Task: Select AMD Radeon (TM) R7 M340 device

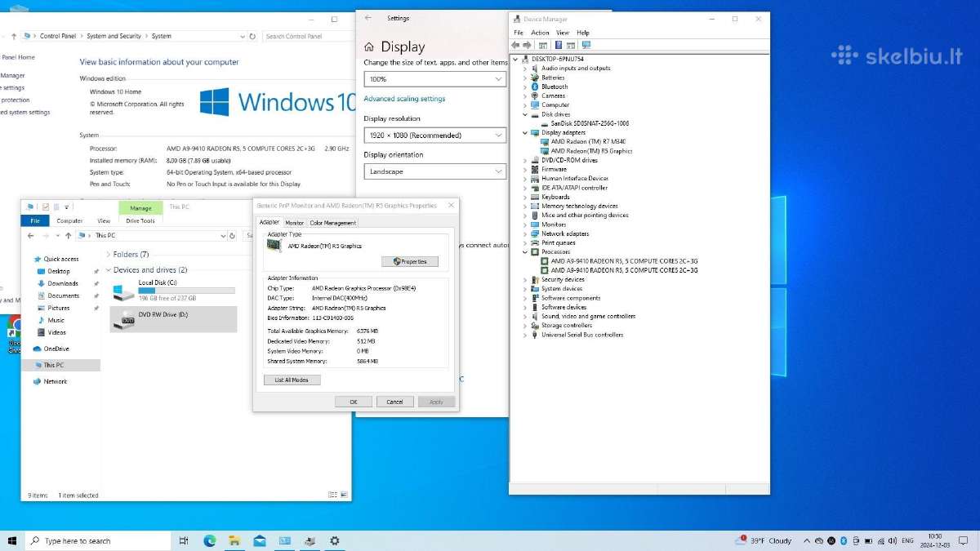Action: [588, 142]
